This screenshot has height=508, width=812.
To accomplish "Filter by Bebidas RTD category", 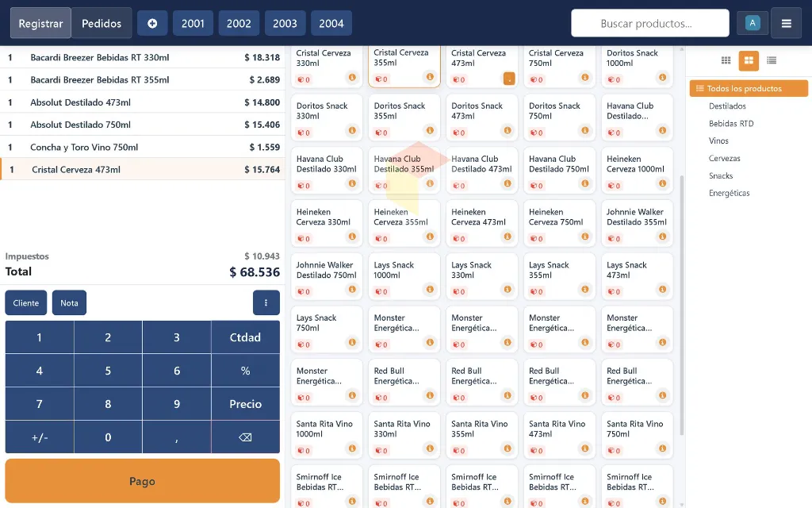I will [x=730, y=123].
